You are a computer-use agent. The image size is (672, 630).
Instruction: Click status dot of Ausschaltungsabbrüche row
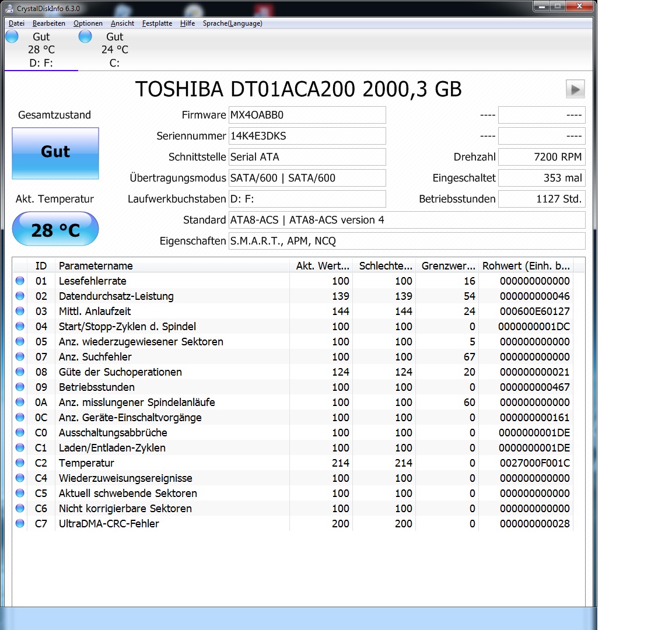pyautogui.click(x=20, y=432)
